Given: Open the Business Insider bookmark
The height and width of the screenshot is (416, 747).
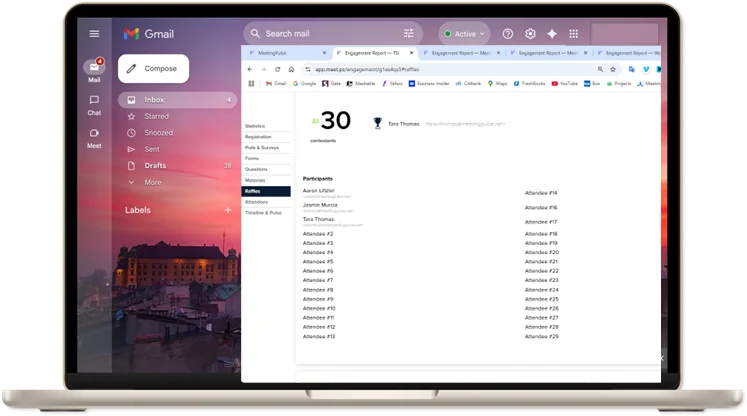Looking at the screenshot, I should (429, 83).
